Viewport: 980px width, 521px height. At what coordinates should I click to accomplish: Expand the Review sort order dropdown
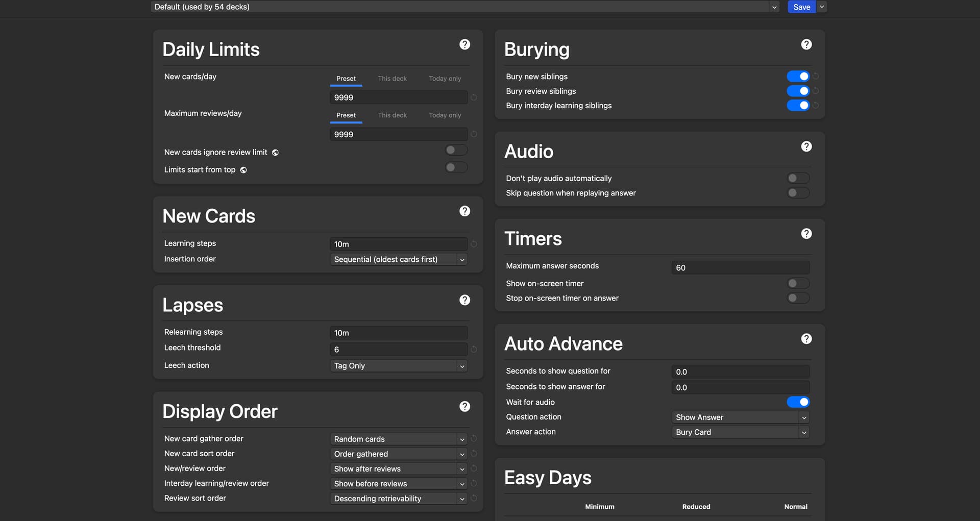pos(398,499)
